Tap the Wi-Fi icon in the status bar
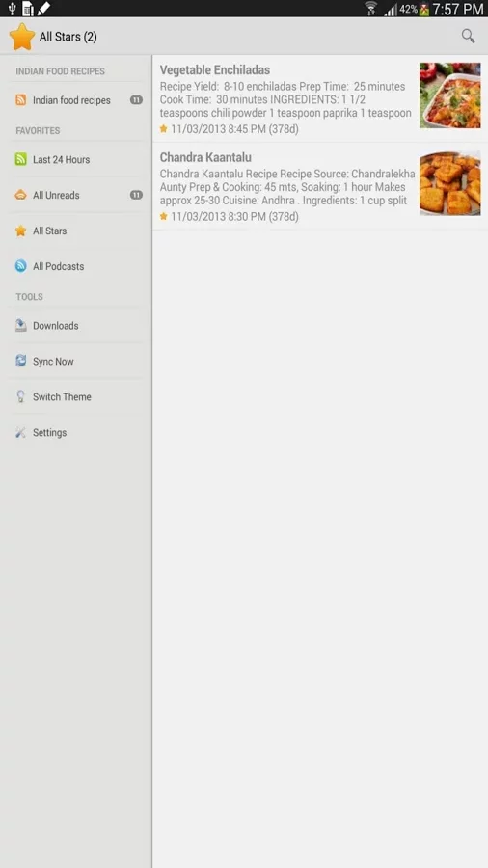 coord(370,9)
